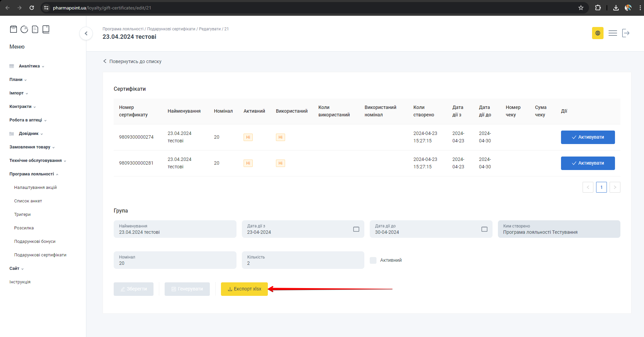This screenshot has height=337, width=644.
Task: Click the logout icon in top right corner
Action: pyautogui.click(x=626, y=33)
